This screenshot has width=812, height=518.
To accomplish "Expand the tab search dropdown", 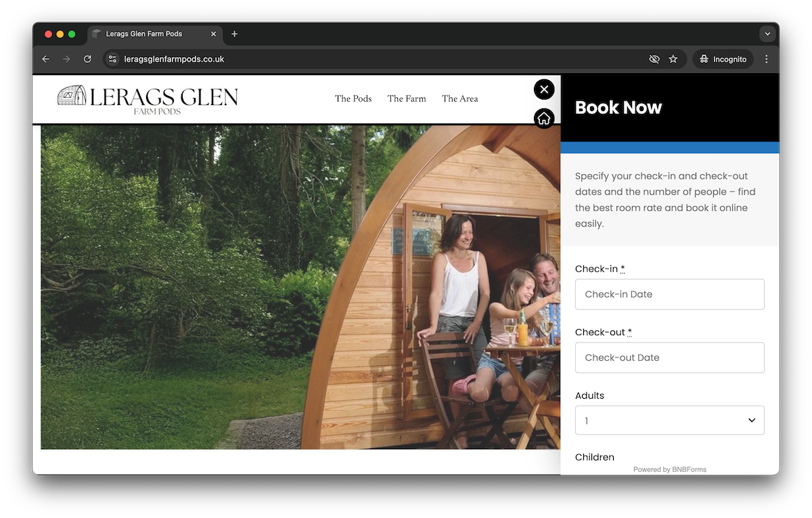I will coord(767,34).
